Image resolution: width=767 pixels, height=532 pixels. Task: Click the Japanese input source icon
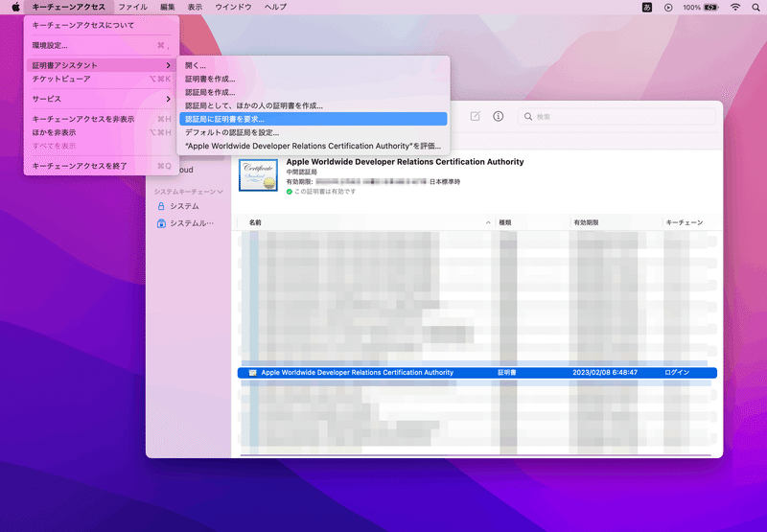(x=646, y=7)
